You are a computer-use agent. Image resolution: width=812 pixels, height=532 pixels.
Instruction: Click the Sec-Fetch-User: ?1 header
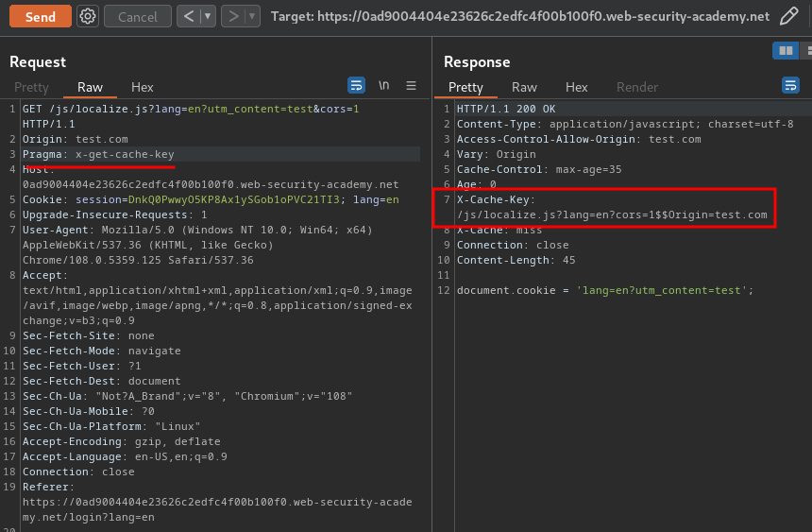[x=81, y=366]
